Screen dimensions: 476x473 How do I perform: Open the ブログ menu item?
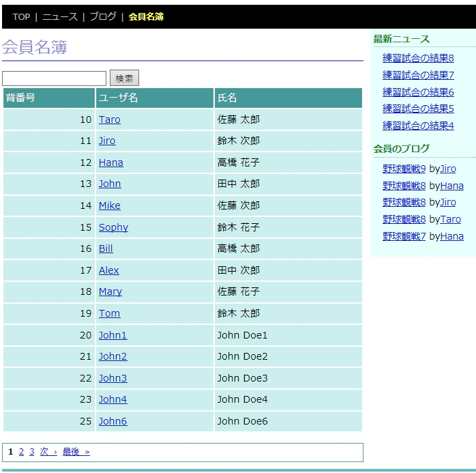pyautogui.click(x=103, y=16)
